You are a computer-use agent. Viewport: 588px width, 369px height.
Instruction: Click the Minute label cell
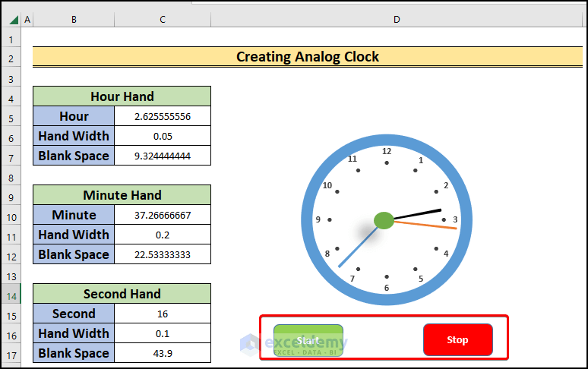(x=74, y=215)
